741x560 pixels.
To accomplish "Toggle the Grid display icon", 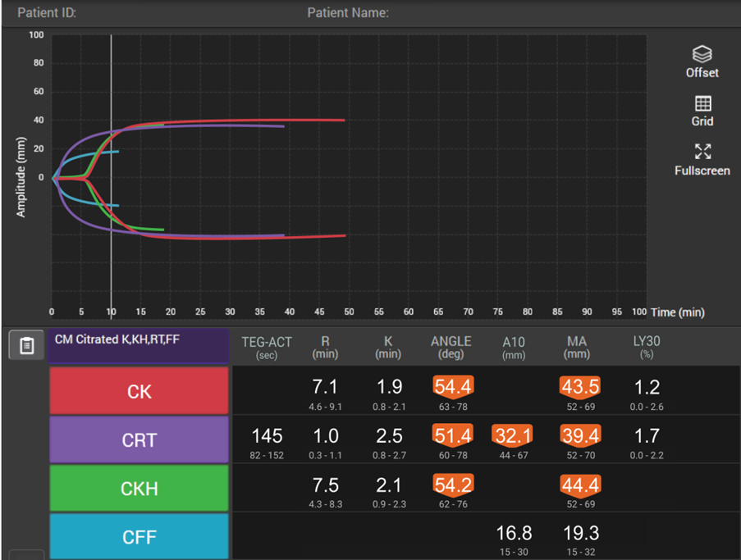I will 702,104.
